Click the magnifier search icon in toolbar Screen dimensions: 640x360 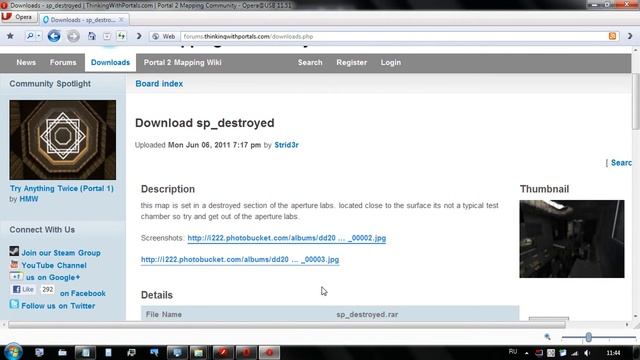click(30, 36)
